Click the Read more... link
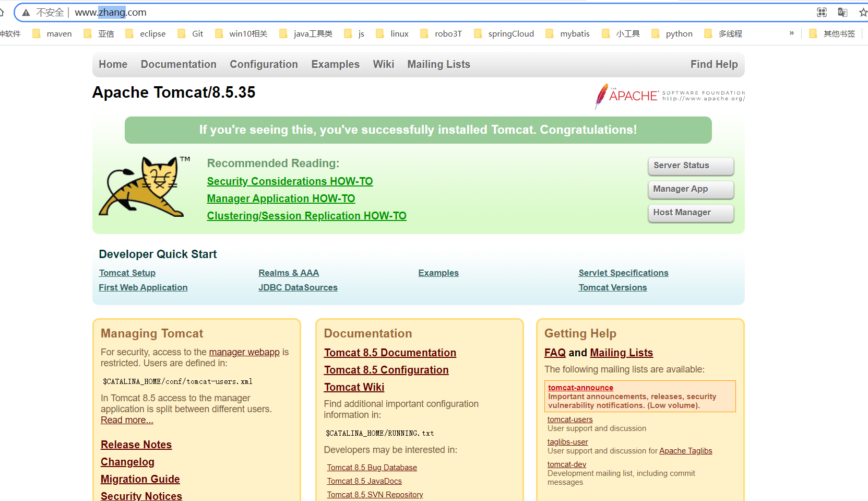The height and width of the screenshot is (501, 868). click(x=127, y=420)
